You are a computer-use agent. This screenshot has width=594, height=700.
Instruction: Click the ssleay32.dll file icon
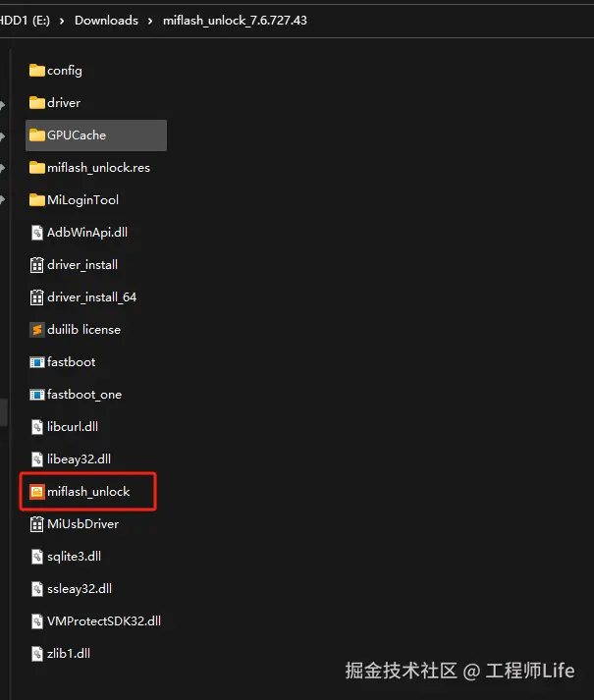tap(37, 589)
